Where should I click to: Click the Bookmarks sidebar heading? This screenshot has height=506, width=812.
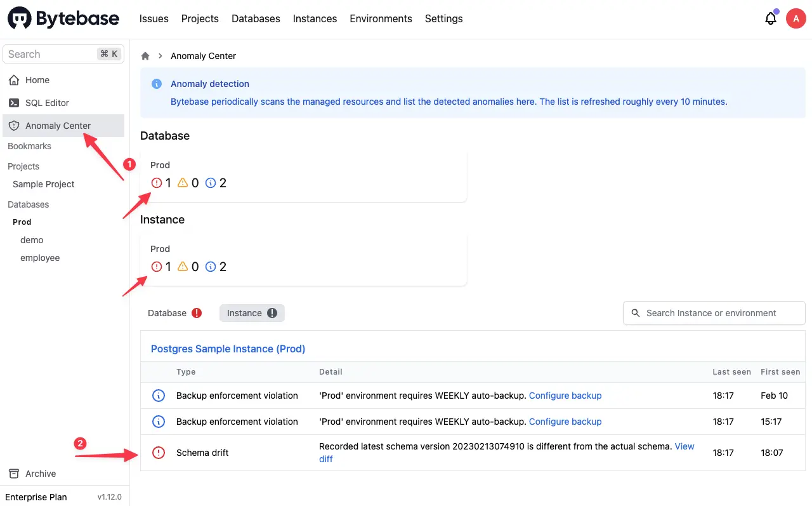29,146
